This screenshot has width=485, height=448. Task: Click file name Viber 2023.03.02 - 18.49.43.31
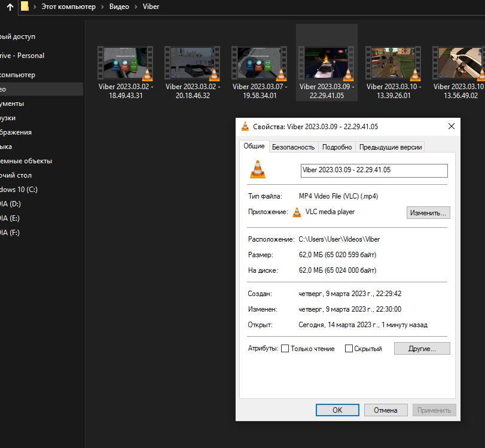126,91
